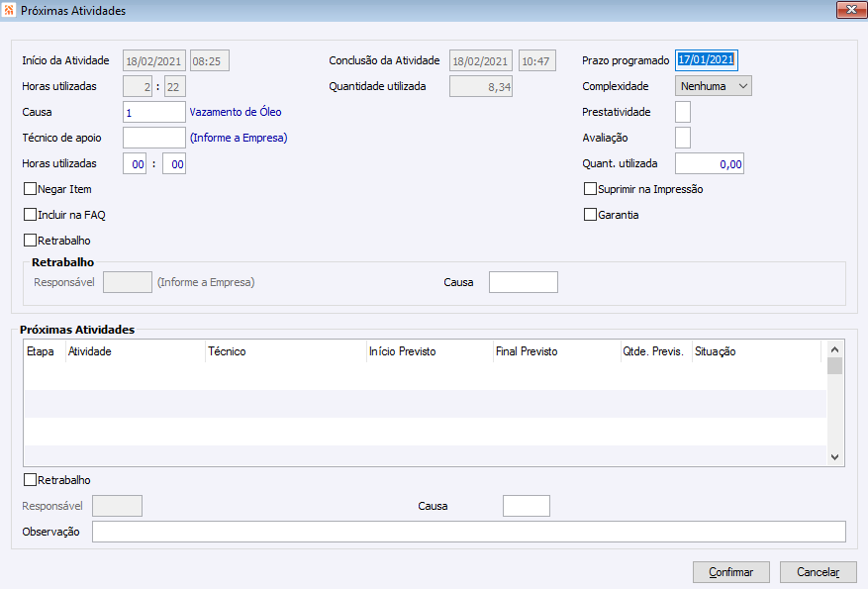Viewport: 868px width, 589px height.
Task: Click the table scrollbar down arrow
Action: (834, 457)
